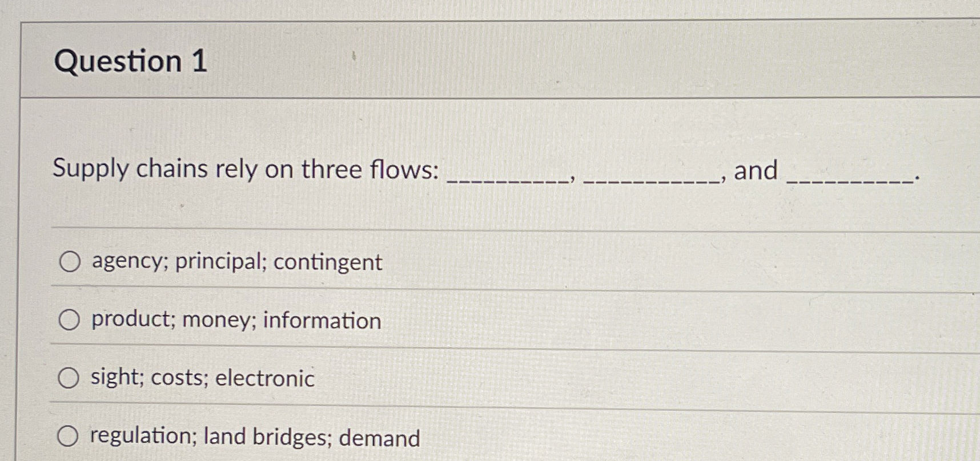980x461 pixels.
Task: Click the expand arrow in top right corner
Action: [x=973, y=25]
